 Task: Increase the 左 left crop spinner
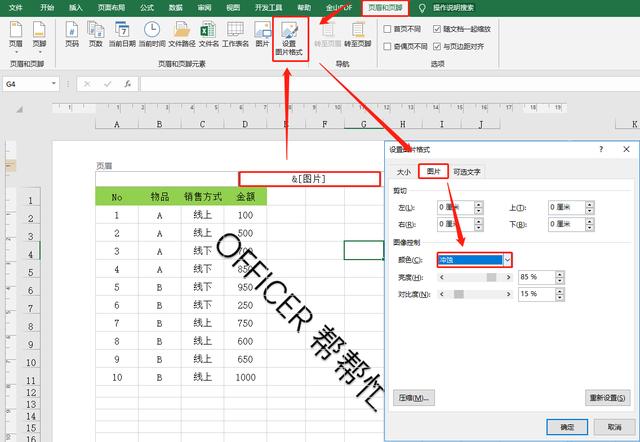(478, 204)
